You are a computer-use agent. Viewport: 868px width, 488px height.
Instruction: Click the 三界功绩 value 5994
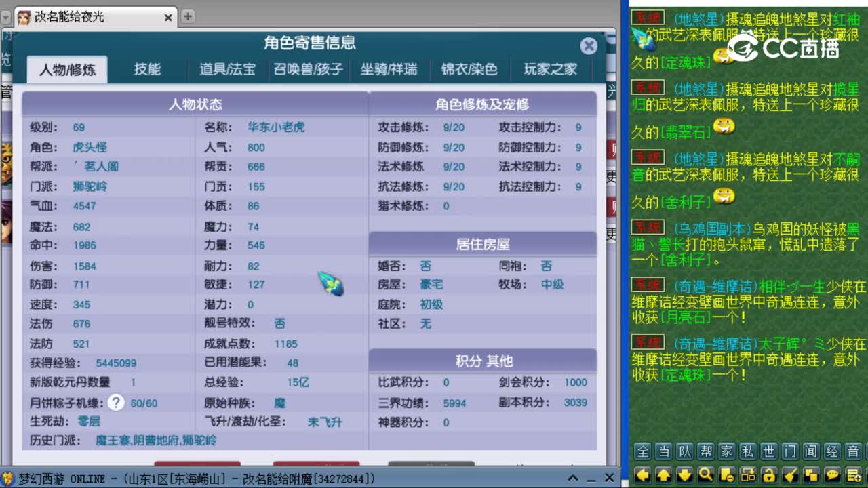454,403
